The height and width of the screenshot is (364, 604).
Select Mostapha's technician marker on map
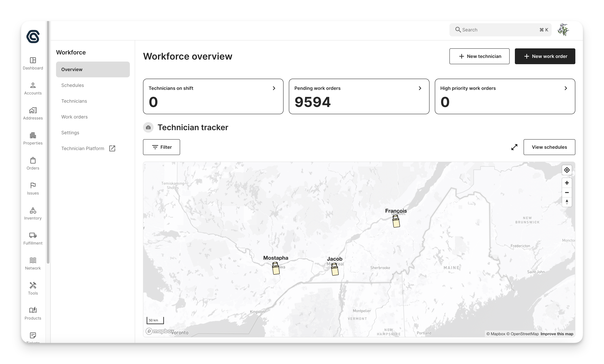pyautogui.click(x=276, y=268)
